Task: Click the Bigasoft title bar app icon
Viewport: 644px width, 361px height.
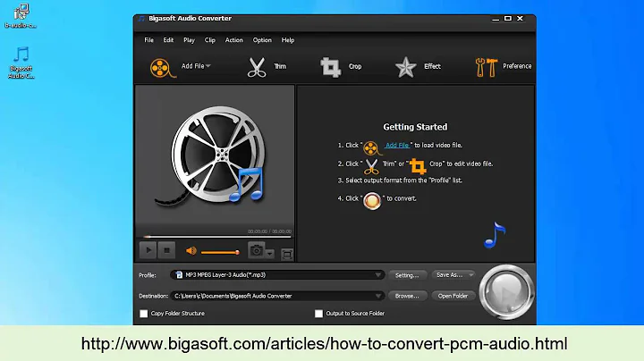Action: pyautogui.click(x=141, y=19)
